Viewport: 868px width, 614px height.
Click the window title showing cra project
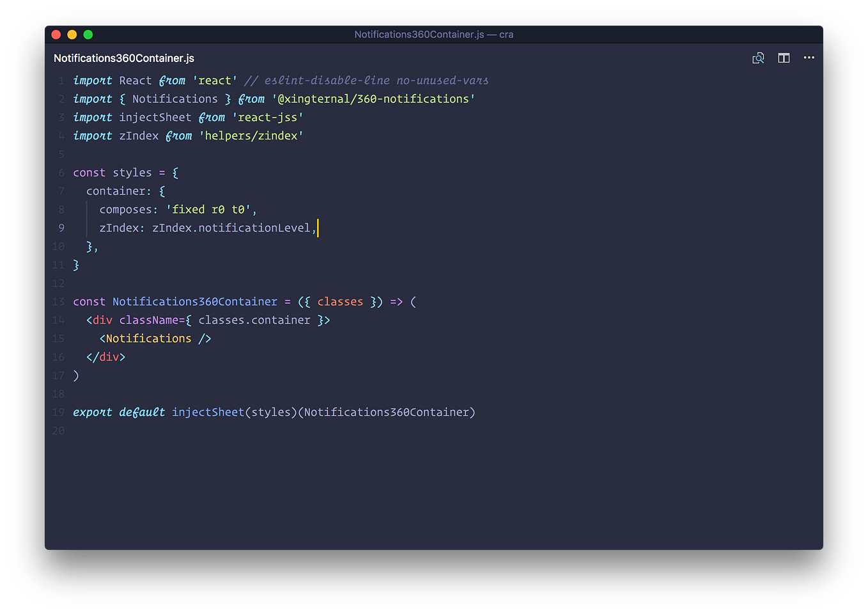point(434,34)
